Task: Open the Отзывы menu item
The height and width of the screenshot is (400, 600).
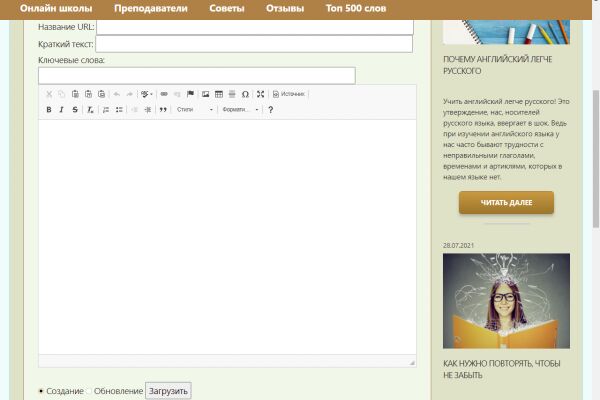Action: 285,8
